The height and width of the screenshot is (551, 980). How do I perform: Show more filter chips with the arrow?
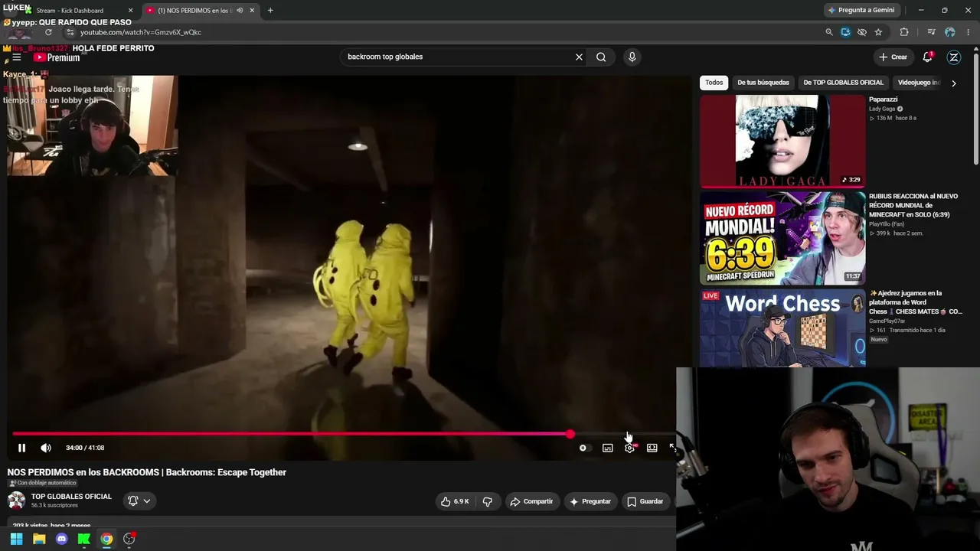(954, 83)
